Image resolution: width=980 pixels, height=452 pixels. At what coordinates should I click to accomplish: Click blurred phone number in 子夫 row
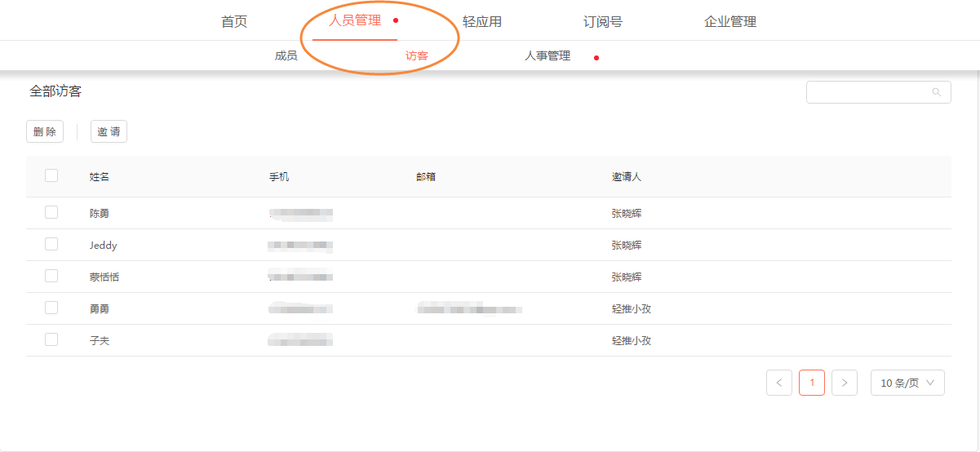[x=301, y=340]
